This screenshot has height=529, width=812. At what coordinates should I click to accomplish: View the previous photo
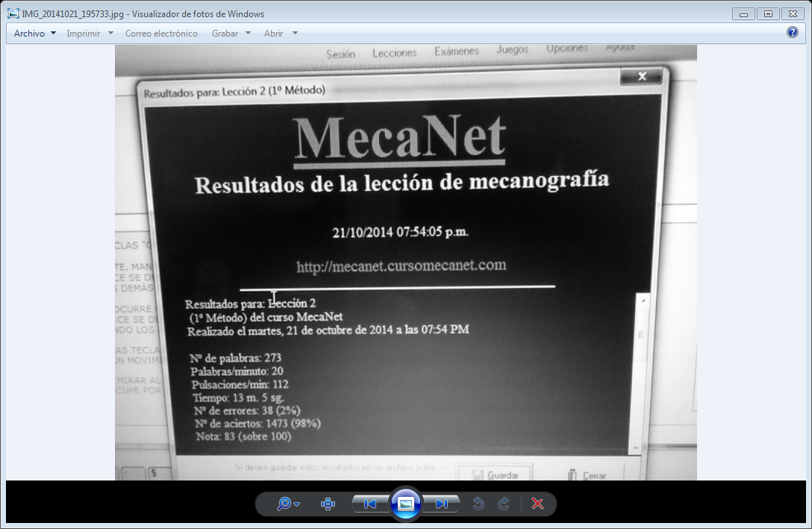click(368, 504)
